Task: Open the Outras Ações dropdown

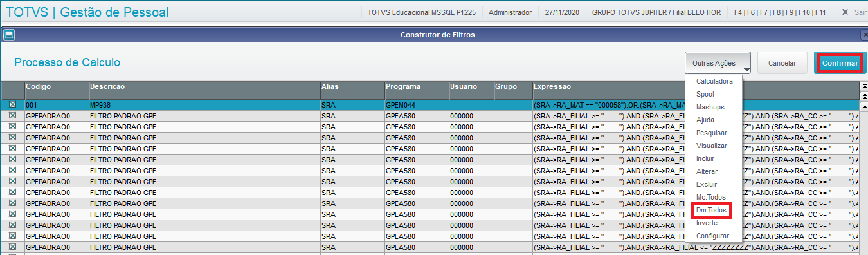Action: (718, 63)
